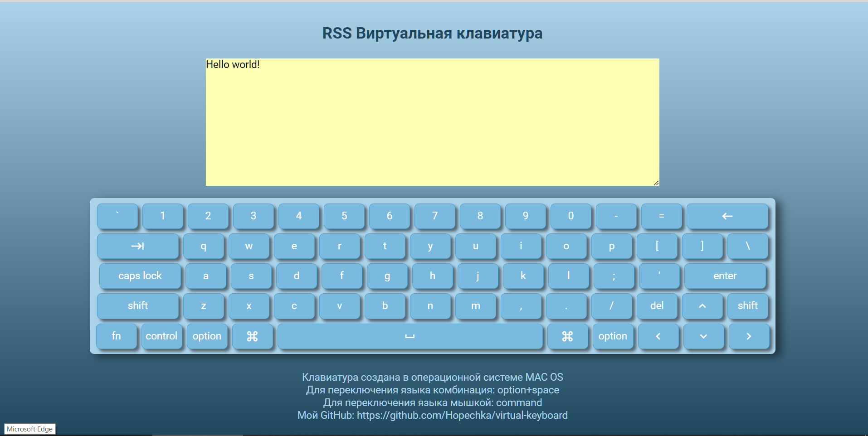Click the left arrow key

658,336
